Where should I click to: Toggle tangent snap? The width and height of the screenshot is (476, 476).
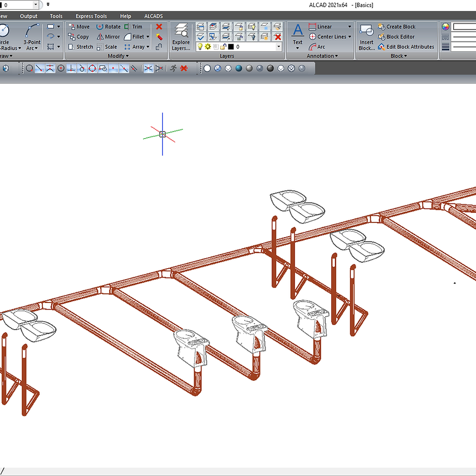click(x=82, y=69)
